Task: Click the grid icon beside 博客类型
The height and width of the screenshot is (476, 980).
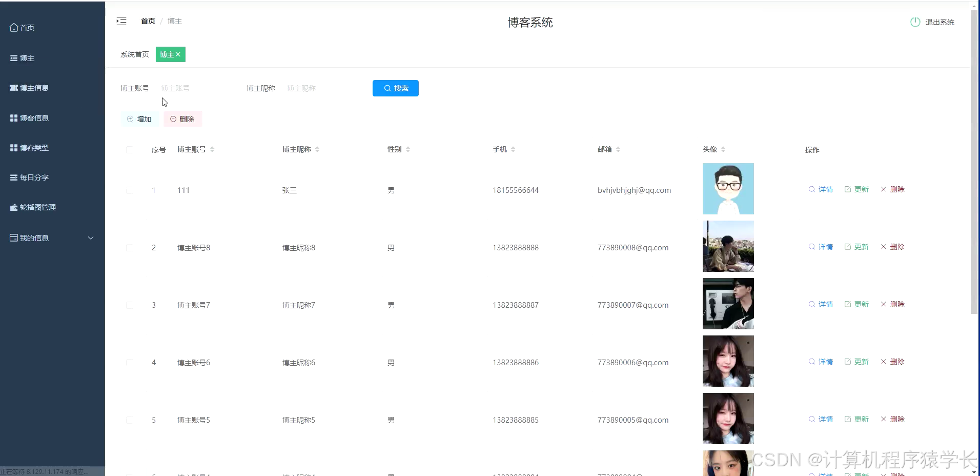Action: [x=14, y=148]
